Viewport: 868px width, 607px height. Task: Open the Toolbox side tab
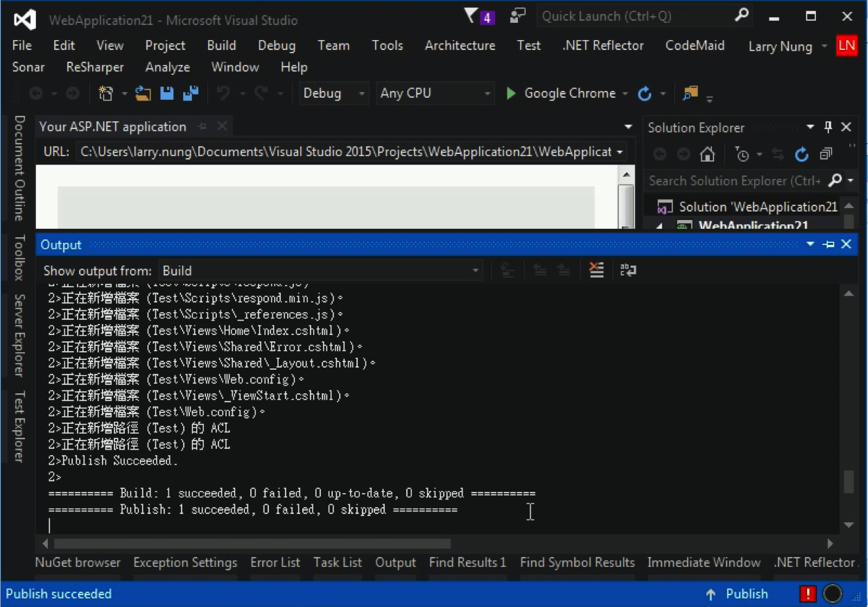click(19, 257)
